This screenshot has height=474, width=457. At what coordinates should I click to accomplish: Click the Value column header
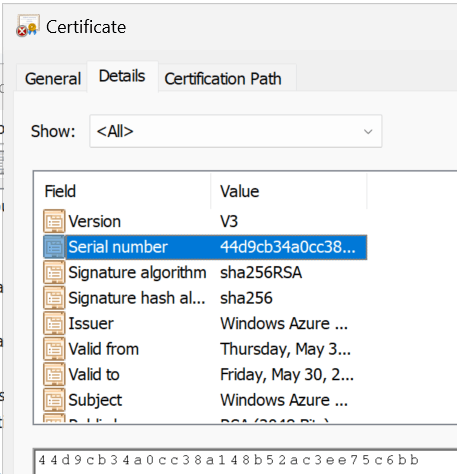coord(289,191)
